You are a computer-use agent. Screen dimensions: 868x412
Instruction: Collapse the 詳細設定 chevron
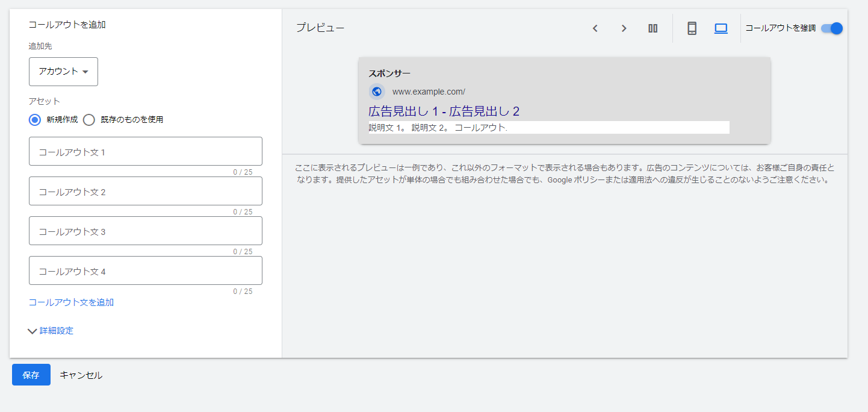point(33,330)
